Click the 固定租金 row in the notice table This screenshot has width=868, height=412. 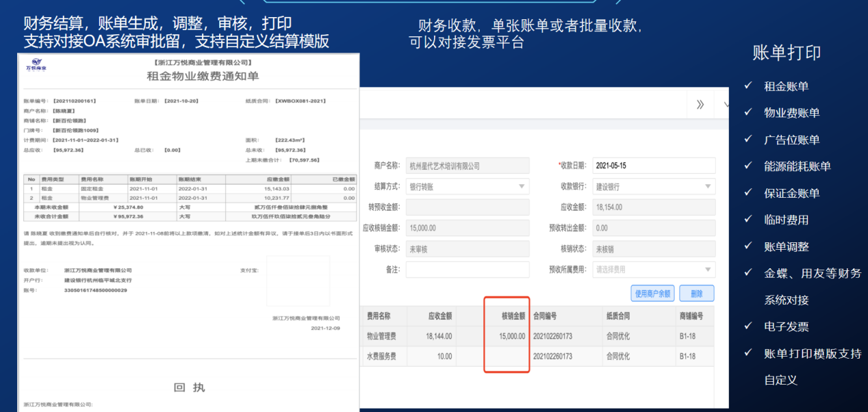click(190, 188)
